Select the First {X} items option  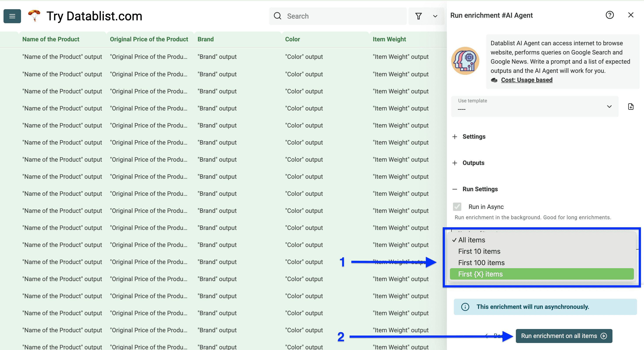(x=480, y=274)
